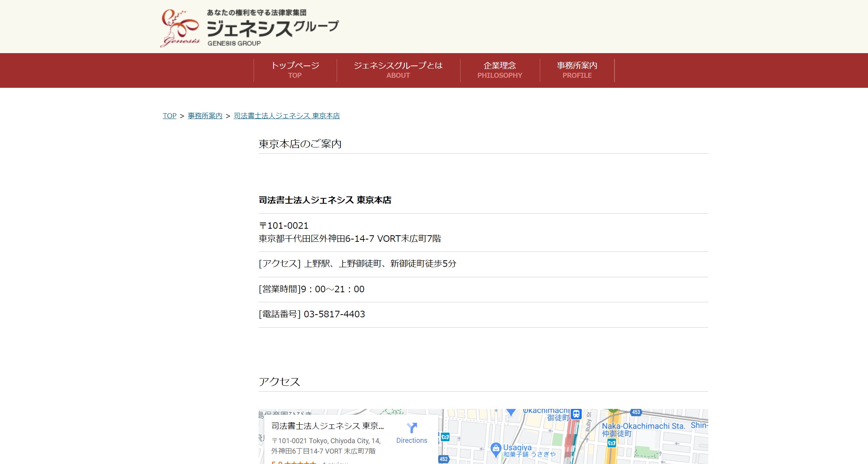Follow the TOP breadcrumb link
Image resolution: width=868 pixels, height=464 pixels.
(x=170, y=116)
